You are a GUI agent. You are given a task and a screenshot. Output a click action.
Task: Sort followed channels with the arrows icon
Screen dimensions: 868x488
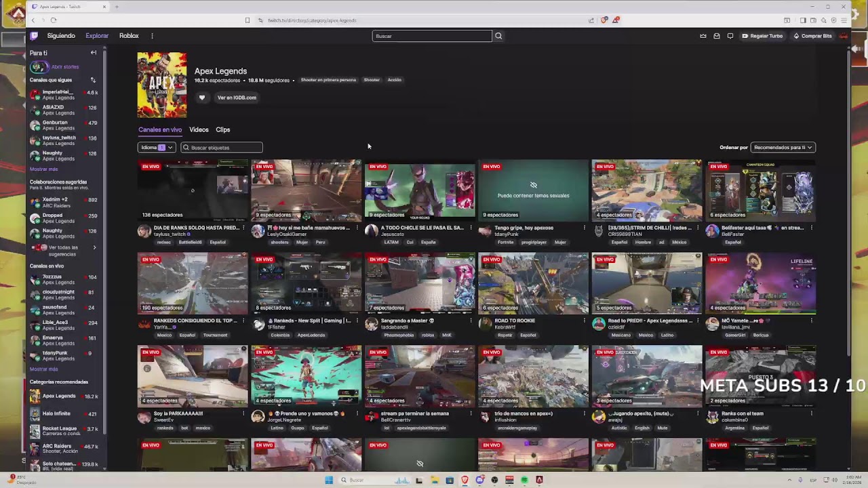coord(93,80)
